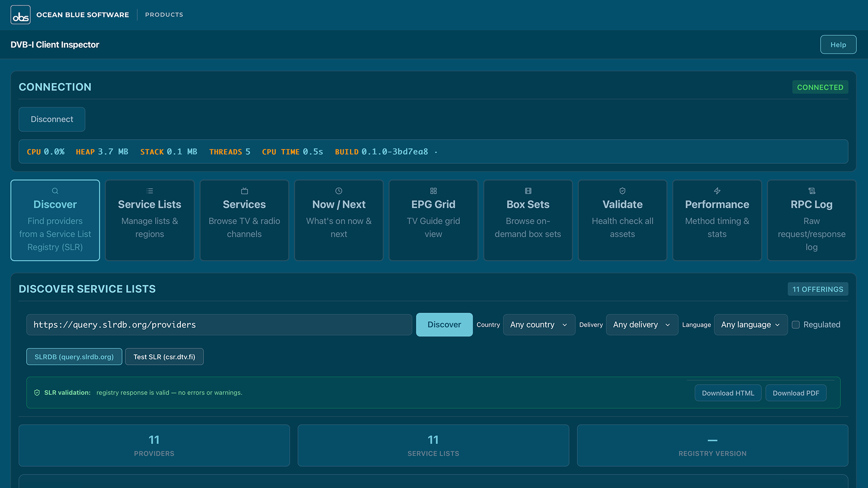
Task: Select the SLRDB (query.slrdb.org) preset
Action: click(x=74, y=357)
